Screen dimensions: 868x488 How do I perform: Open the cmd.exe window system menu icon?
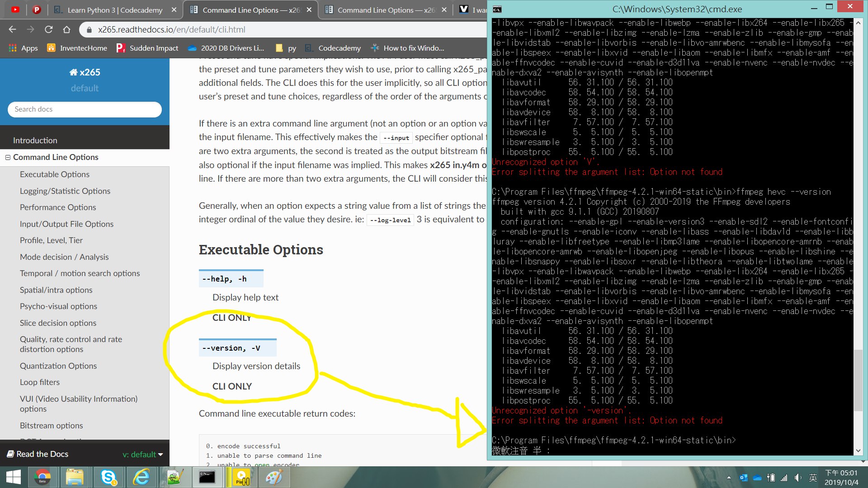(x=497, y=9)
